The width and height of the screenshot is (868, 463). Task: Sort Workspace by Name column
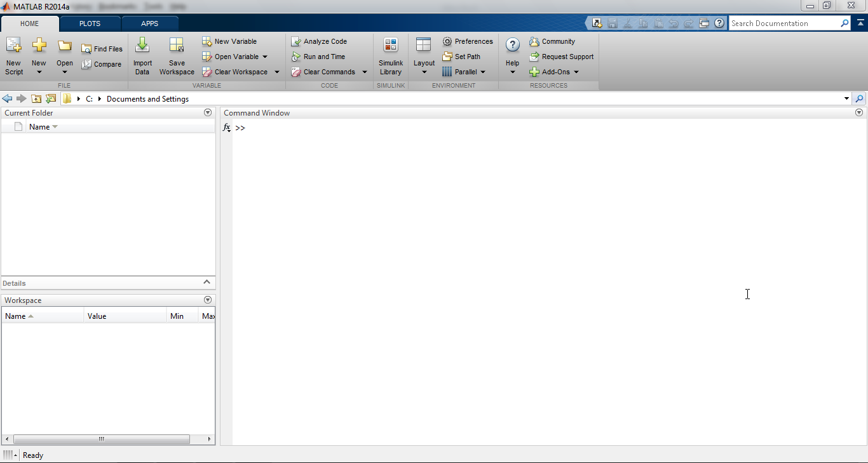point(43,316)
